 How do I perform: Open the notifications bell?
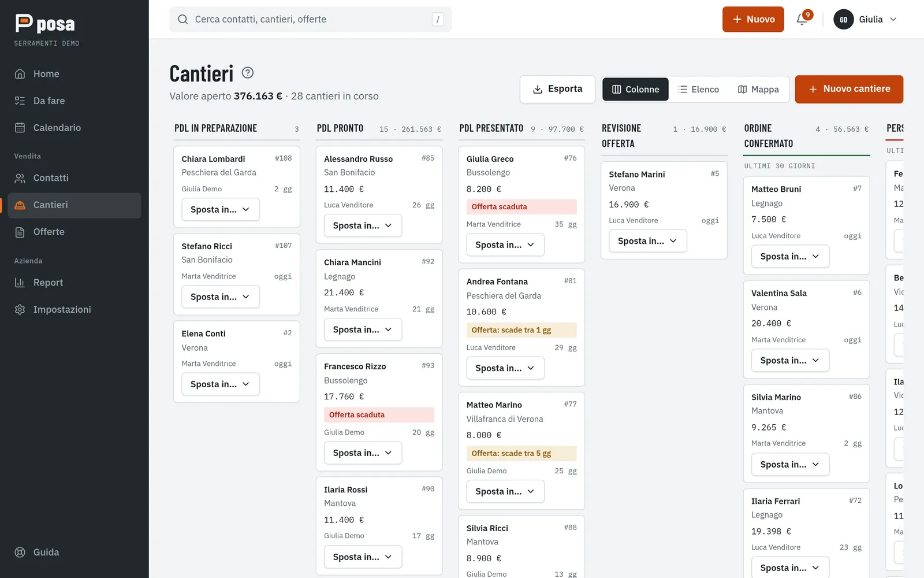(803, 19)
